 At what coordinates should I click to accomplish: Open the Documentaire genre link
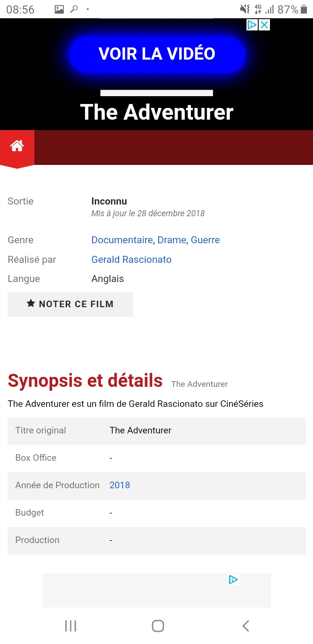tap(122, 240)
